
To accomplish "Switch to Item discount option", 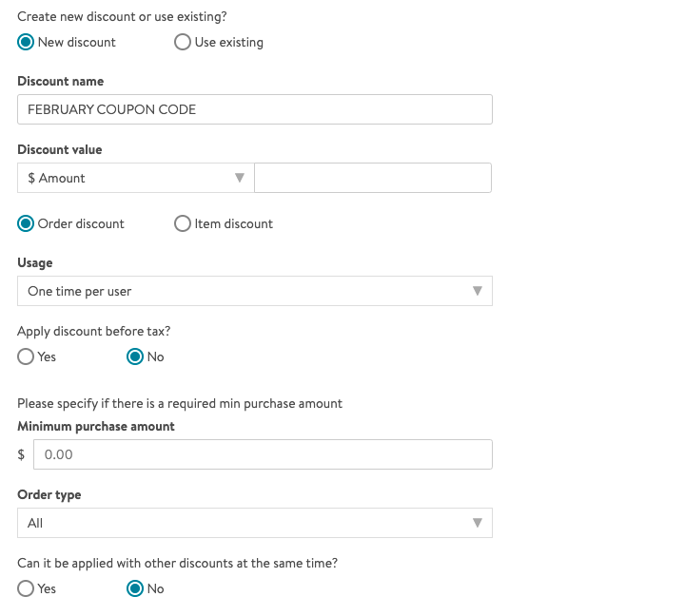I will pyautogui.click(x=184, y=223).
